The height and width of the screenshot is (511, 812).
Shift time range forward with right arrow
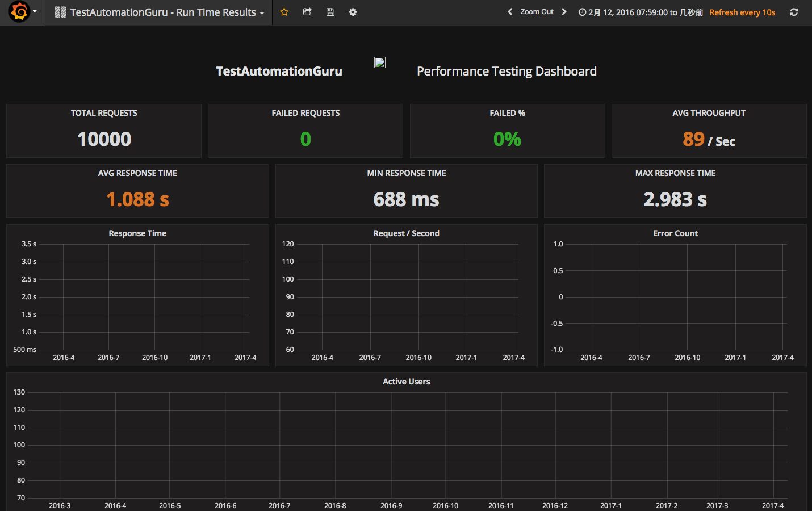click(x=564, y=12)
